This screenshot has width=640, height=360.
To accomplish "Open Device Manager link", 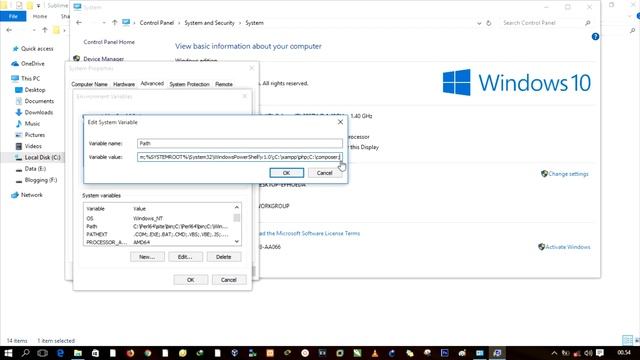I will (104, 59).
